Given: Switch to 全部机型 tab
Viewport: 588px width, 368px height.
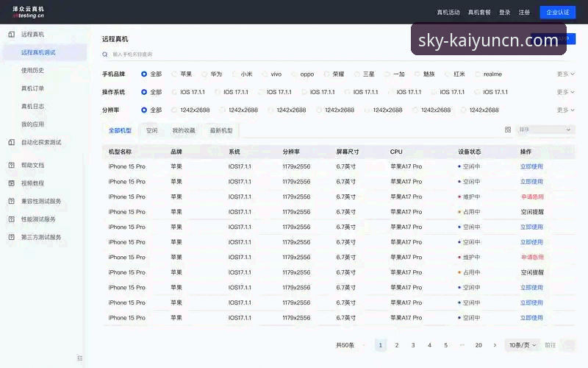Looking at the screenshot, I should point(120,130).
